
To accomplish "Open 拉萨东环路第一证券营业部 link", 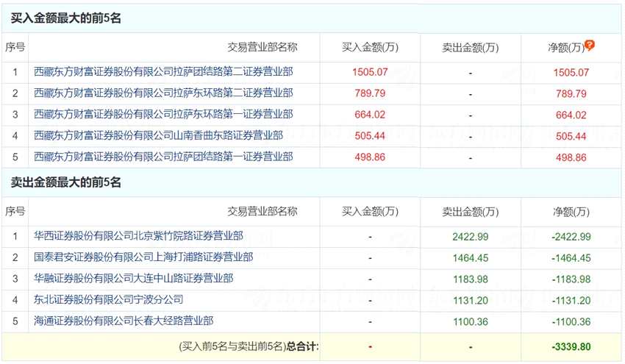I will point(163,115).
